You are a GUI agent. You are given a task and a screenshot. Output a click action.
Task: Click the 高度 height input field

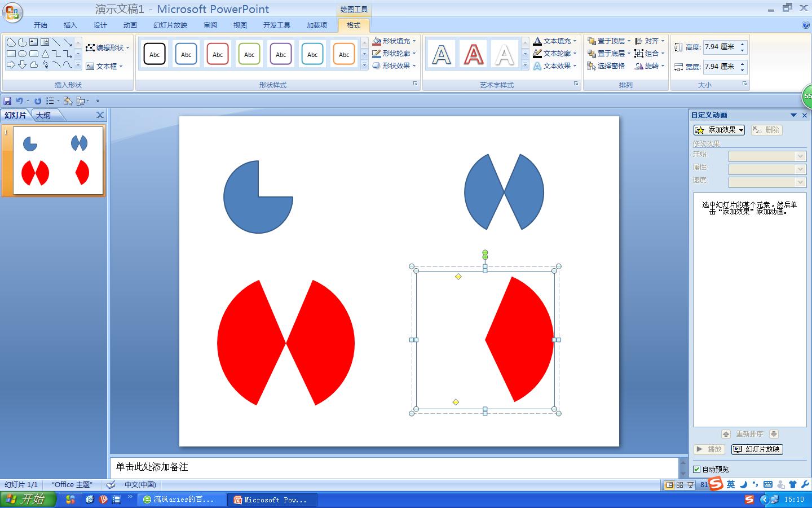(x=721, y=47)
